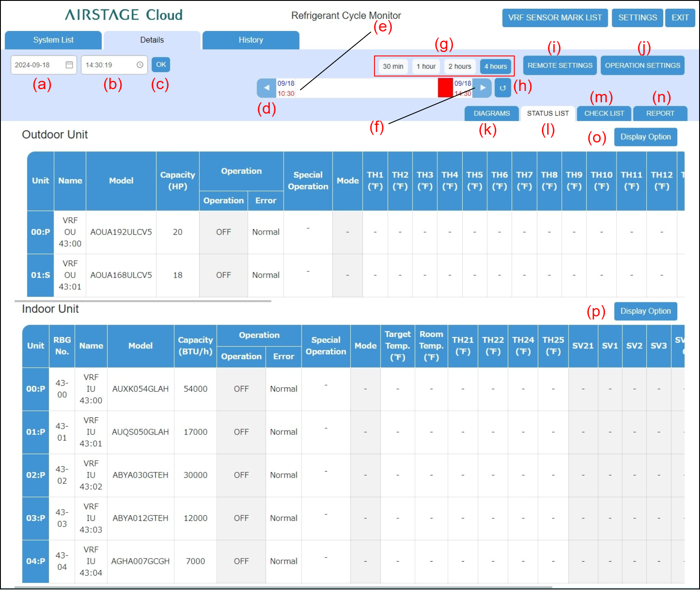Open Outdoor Unit Display Option
This screenshot has width=700, height=590.
(645, 137)
